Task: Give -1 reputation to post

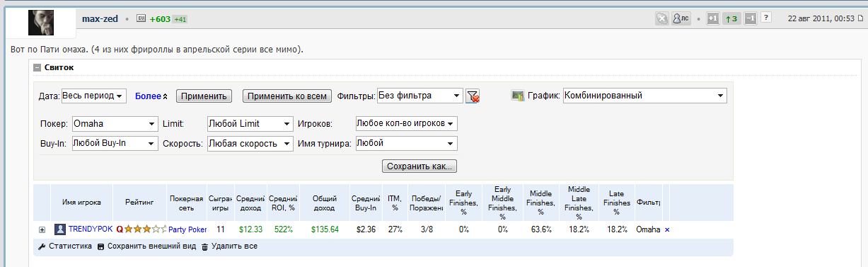Action: (x=751, y=18)
